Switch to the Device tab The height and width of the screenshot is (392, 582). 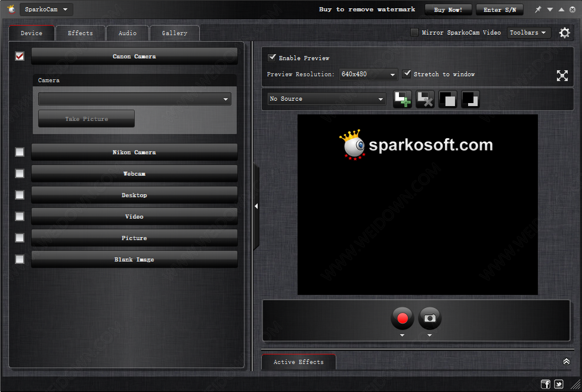pyautogui.click(x=32, y=33)
